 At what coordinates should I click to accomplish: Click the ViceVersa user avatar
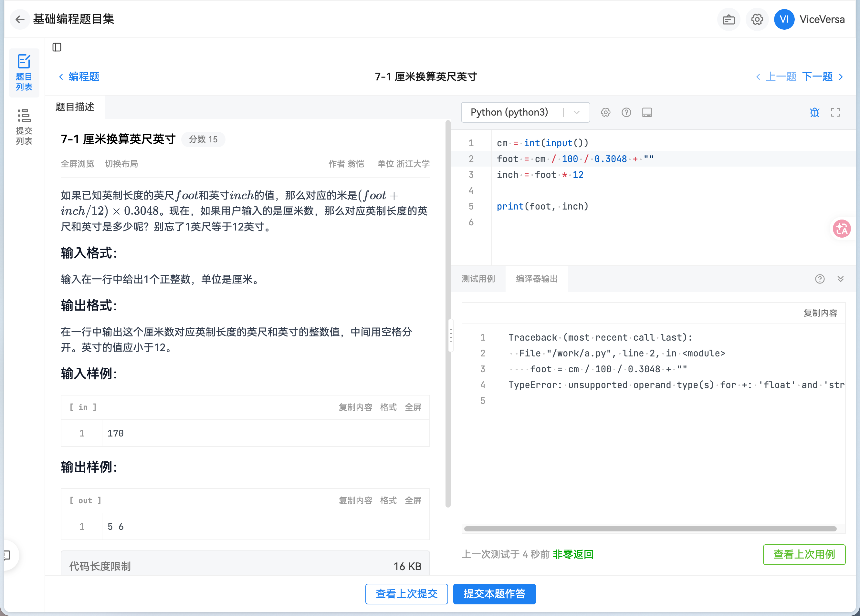point(784,19)
